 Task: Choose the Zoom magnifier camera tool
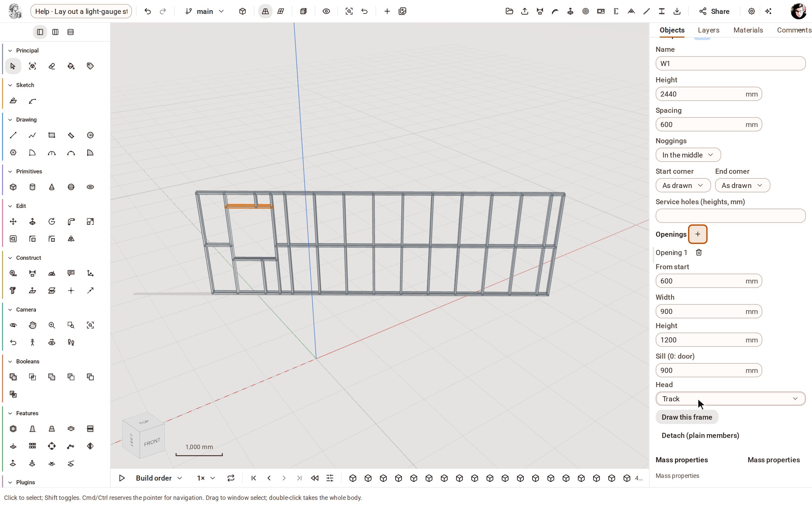[52, 325]
